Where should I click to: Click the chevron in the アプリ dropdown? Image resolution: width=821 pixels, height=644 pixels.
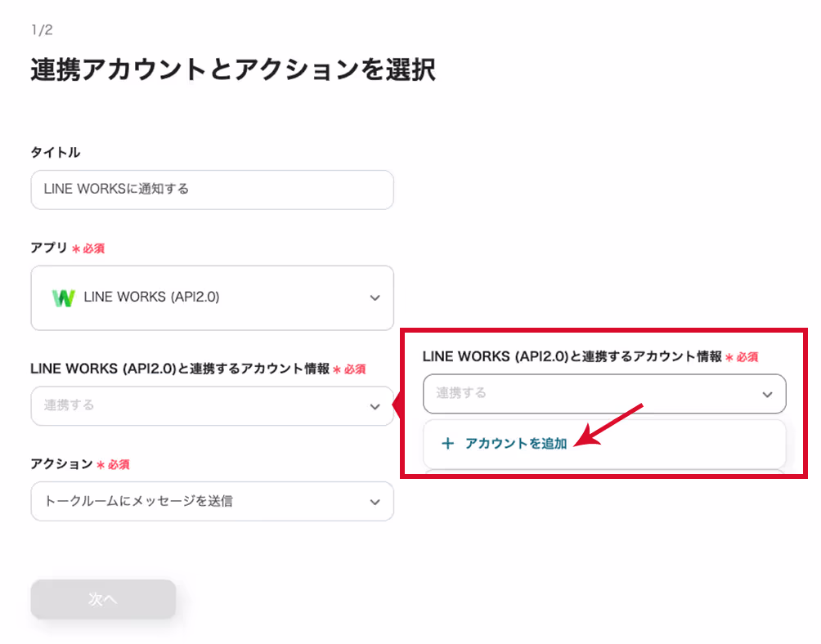click(x=375, y=297)
